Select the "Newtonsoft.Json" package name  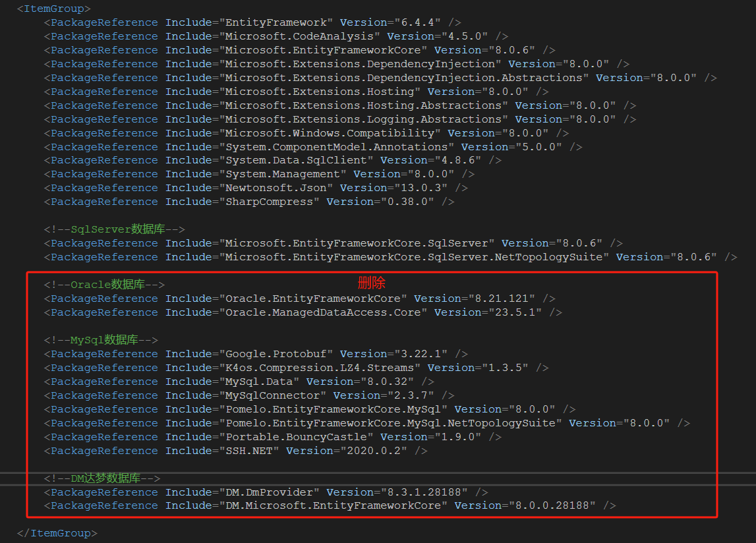click(x=276, y=188)
